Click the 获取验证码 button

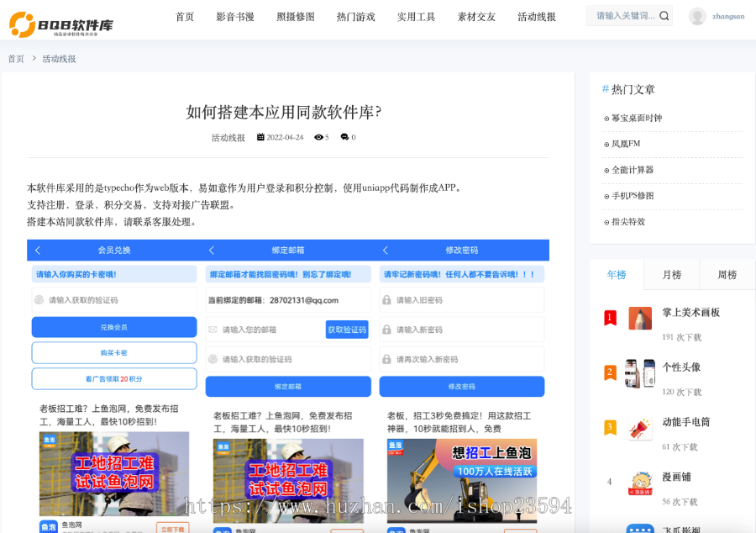coord(347,330)
